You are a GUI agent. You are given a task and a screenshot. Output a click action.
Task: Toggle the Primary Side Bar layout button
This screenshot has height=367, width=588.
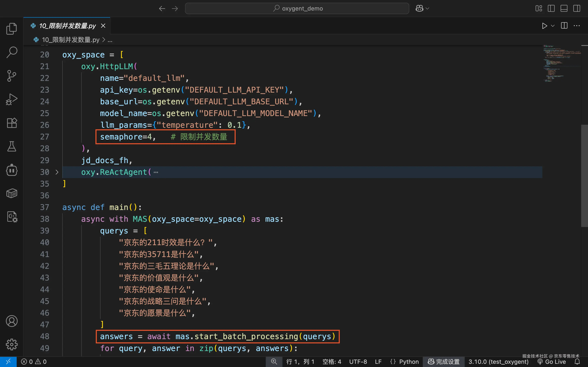click(551, 8)
